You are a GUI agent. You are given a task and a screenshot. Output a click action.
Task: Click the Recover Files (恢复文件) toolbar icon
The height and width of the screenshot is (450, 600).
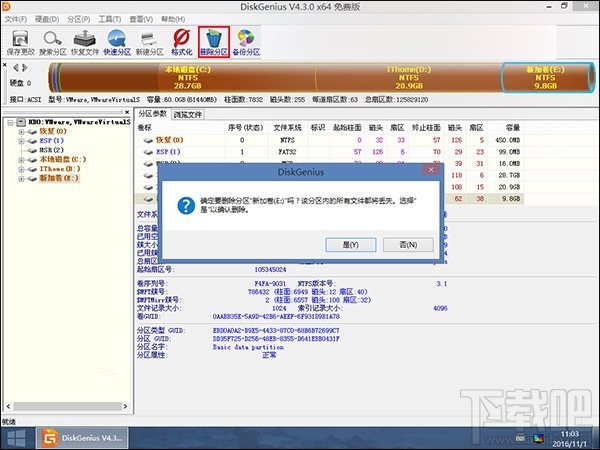[85, 42]
